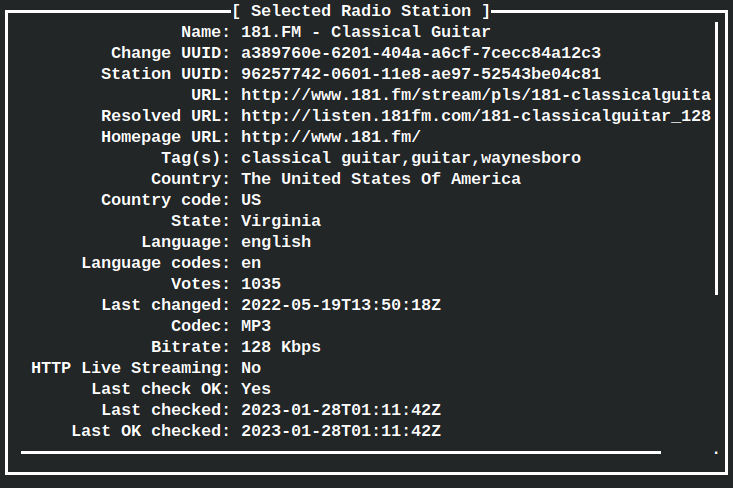Click the Homepage URL http://www.181.fm/
Viewport: 733px width, 488px height.
point(331,137)
